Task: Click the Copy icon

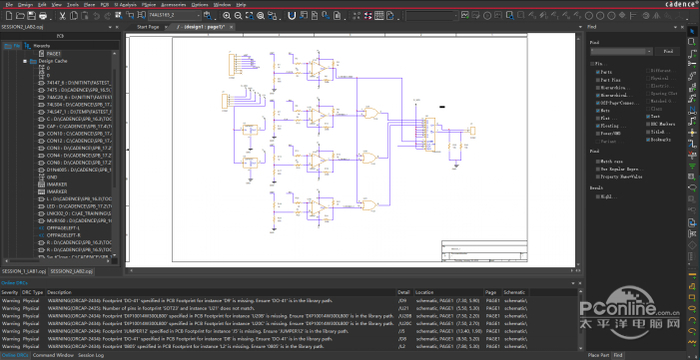Action: click(x=74, y=16)
